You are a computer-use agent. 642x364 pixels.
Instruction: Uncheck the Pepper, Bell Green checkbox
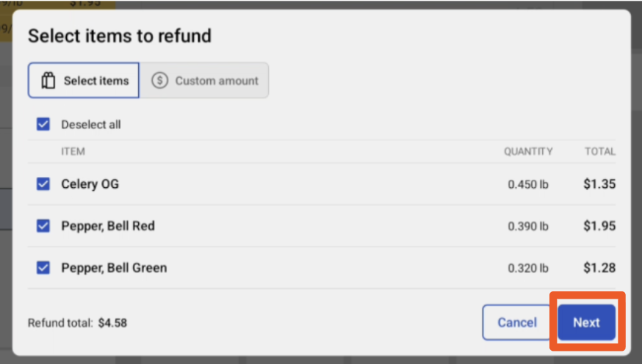(x=43, y=267)
